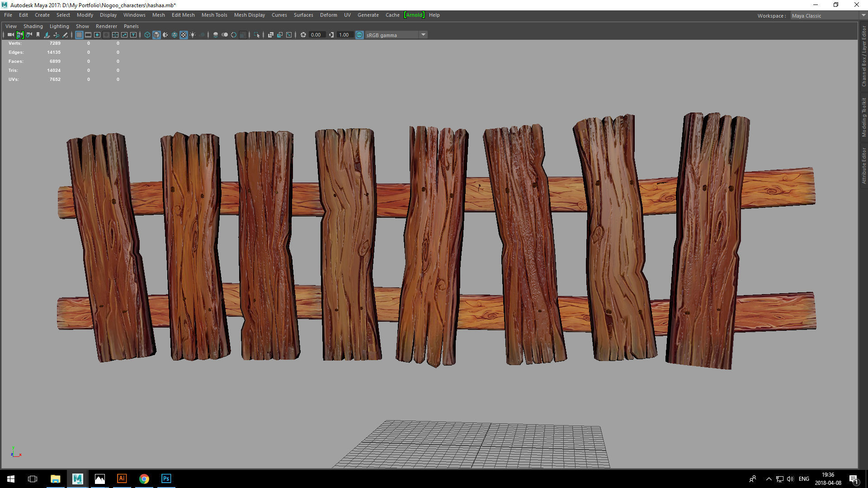Enable wireframe shading cube icon
The width and height of the screenshot is (868, 488).
coord(147,35)
